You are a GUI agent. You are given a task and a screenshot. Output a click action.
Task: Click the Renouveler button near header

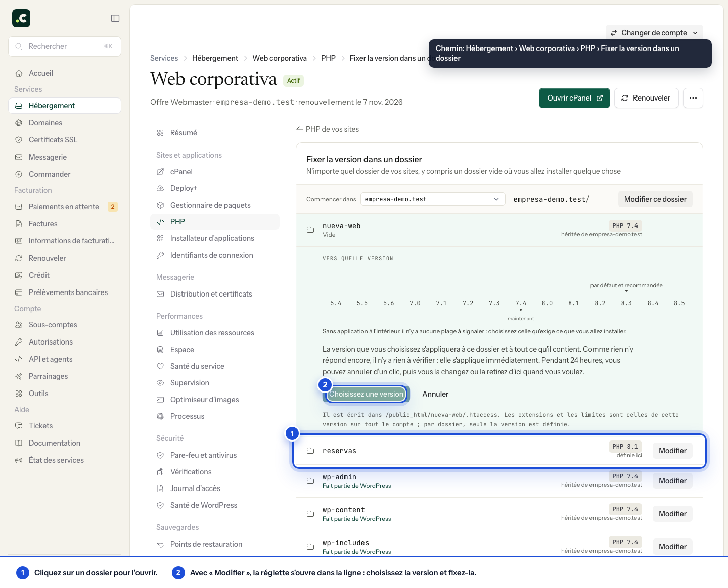point(646,98)
